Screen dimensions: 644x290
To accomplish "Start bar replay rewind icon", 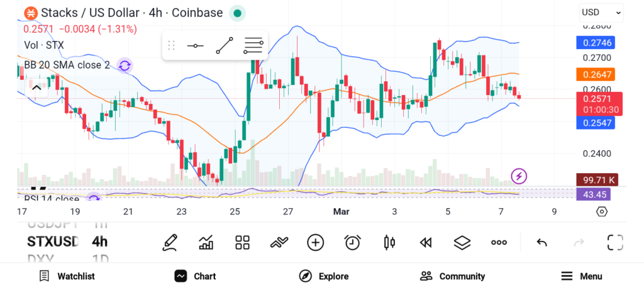I will pyautogui.click(x=426, y=242).
